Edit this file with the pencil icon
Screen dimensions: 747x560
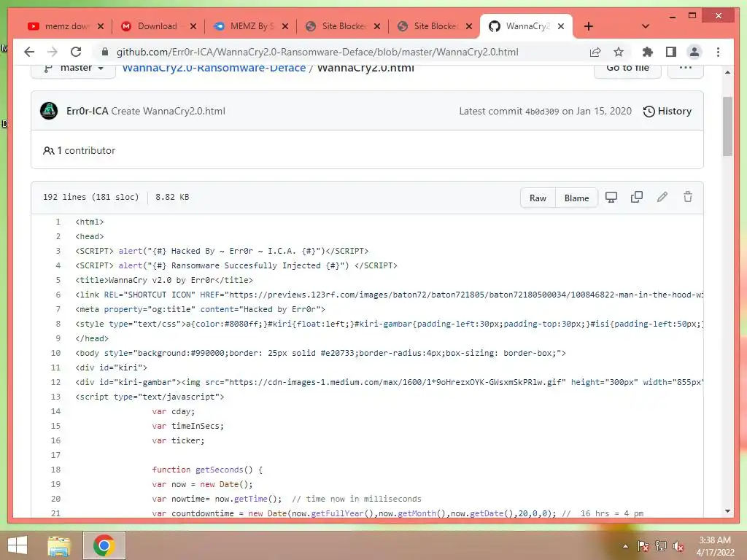(662, 197)
